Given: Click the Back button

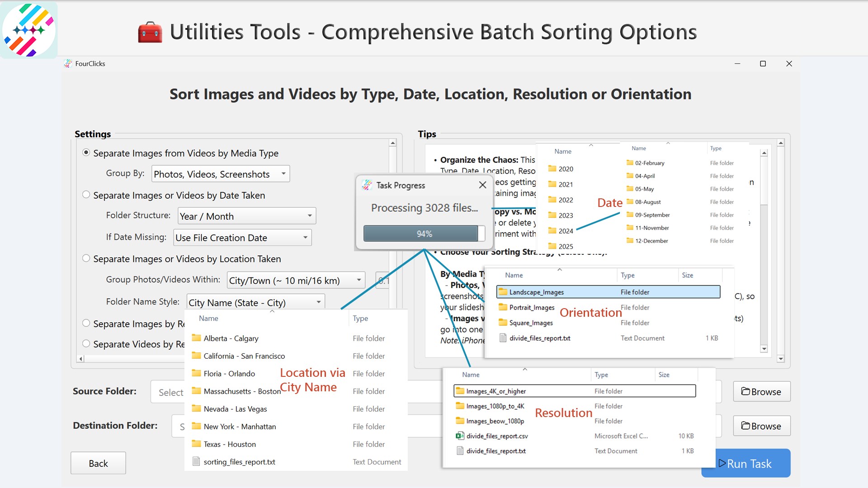Looking at the screenshot, I should coord(98,463).
